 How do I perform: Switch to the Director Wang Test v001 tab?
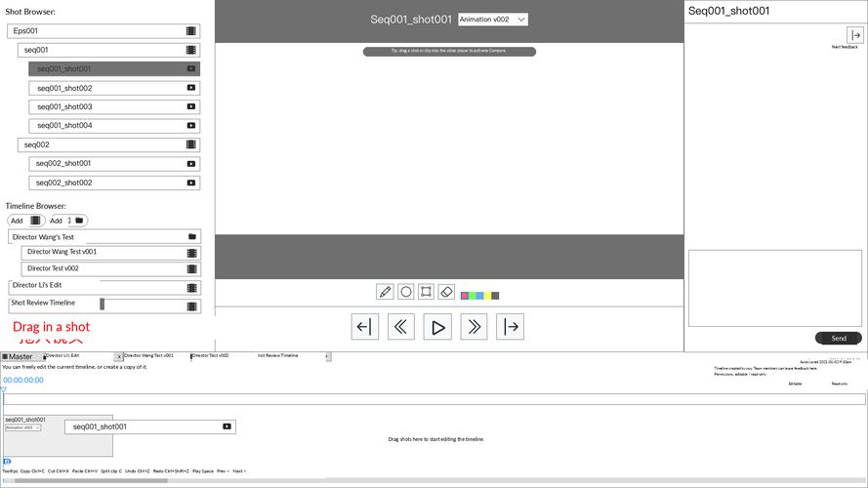[x=149, y=356]
